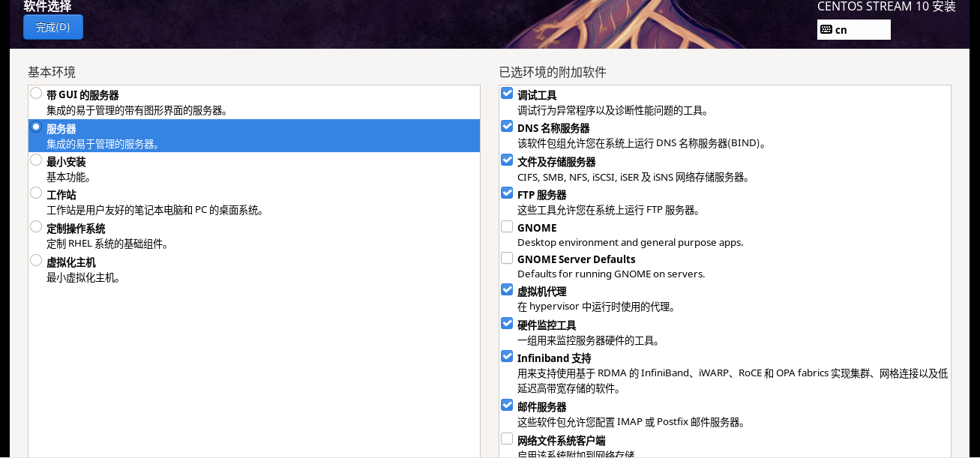980x458 pixels.
Task: Check GNOME Server Defaults
Action: click(x=506, y=257)
